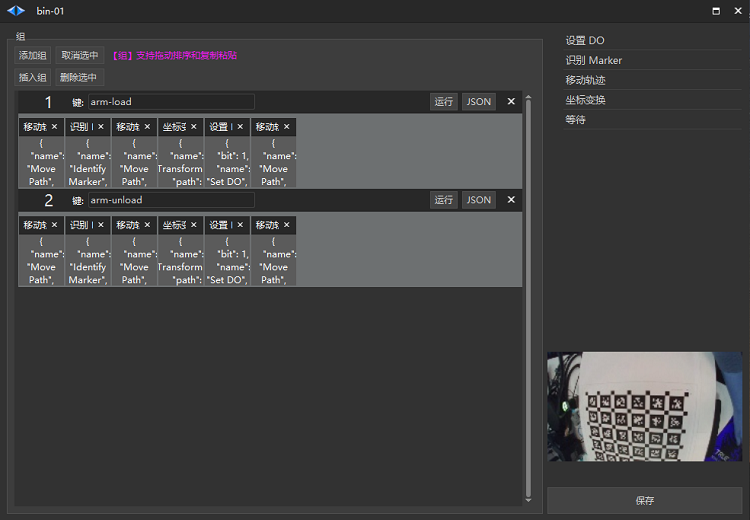750x520 pixels.
Task: Run the arm-load group with 运行
Action: (x=444, y=102)
